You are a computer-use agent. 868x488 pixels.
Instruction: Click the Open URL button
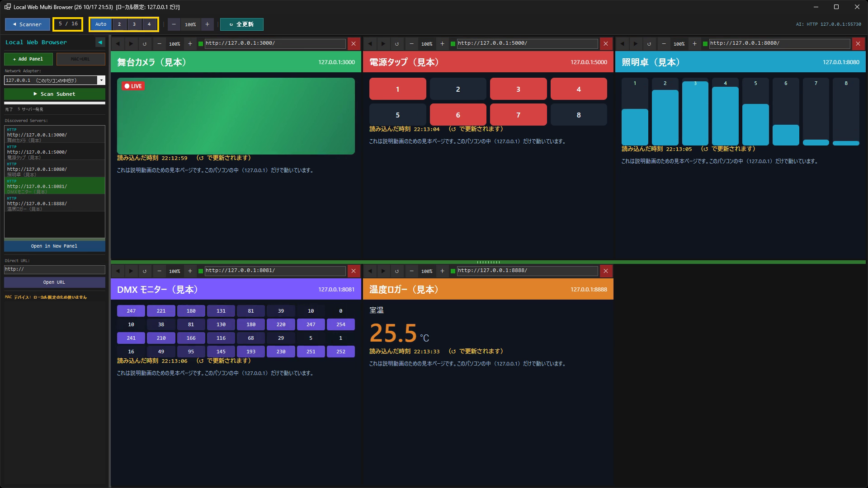[55, 282]
